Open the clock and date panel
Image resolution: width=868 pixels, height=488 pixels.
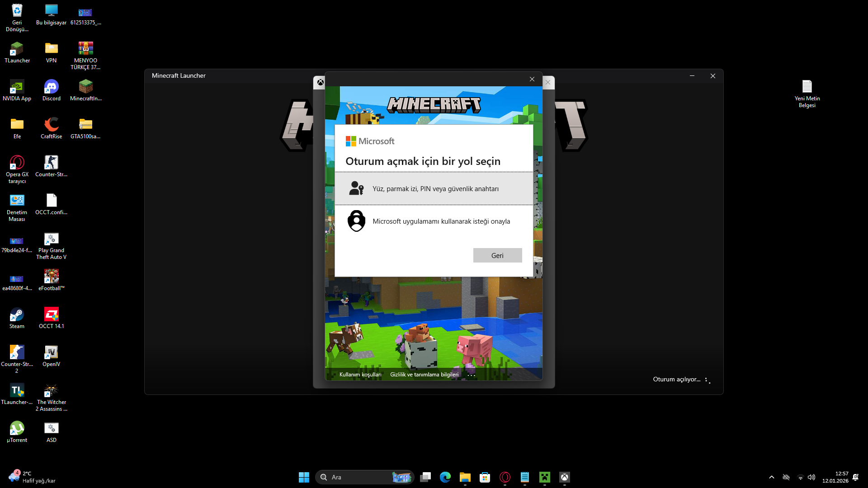click(x=835, y=477)
